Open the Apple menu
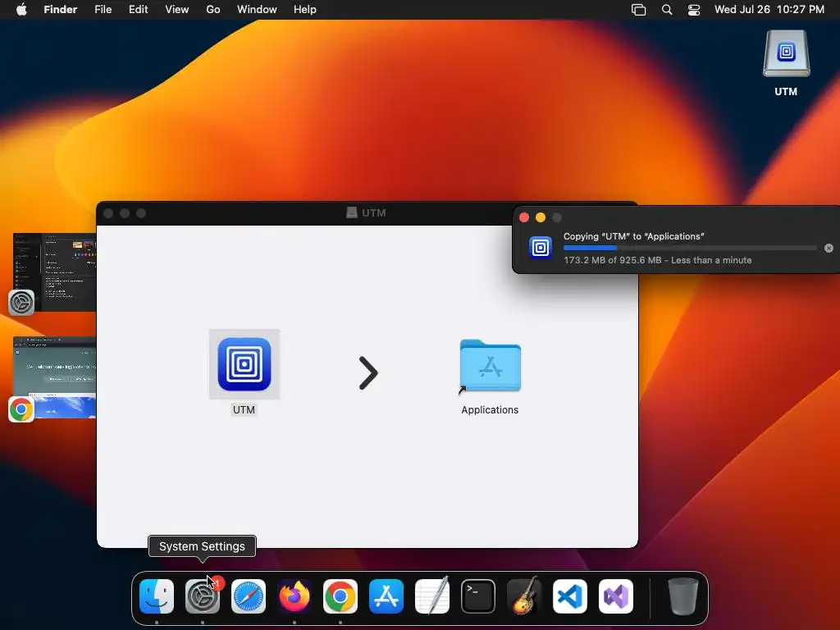 21,10
